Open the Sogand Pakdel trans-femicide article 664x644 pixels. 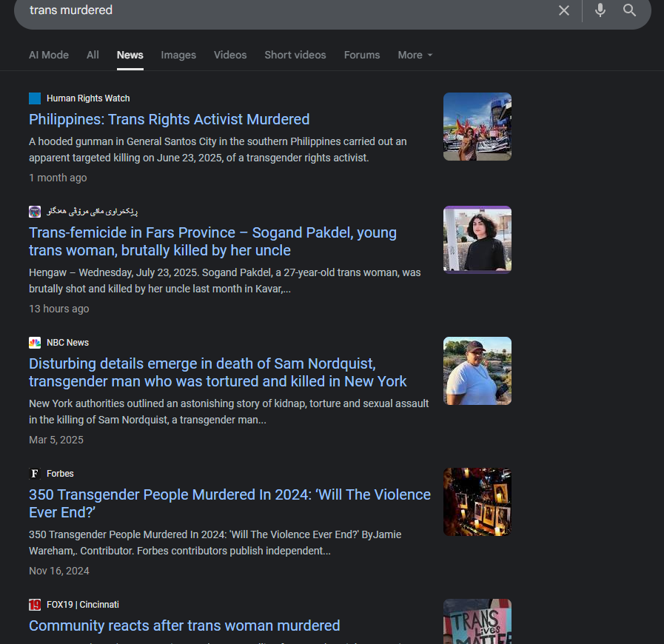[212, 241]
